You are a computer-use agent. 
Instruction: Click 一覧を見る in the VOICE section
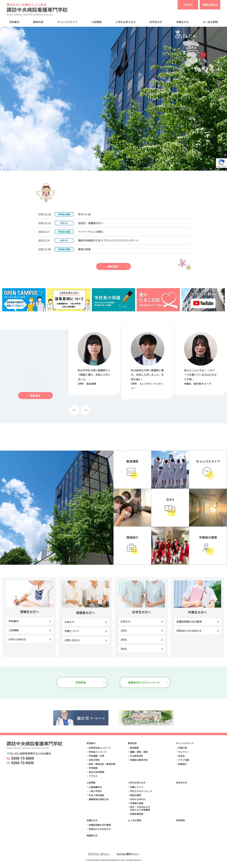pos(35,396)
